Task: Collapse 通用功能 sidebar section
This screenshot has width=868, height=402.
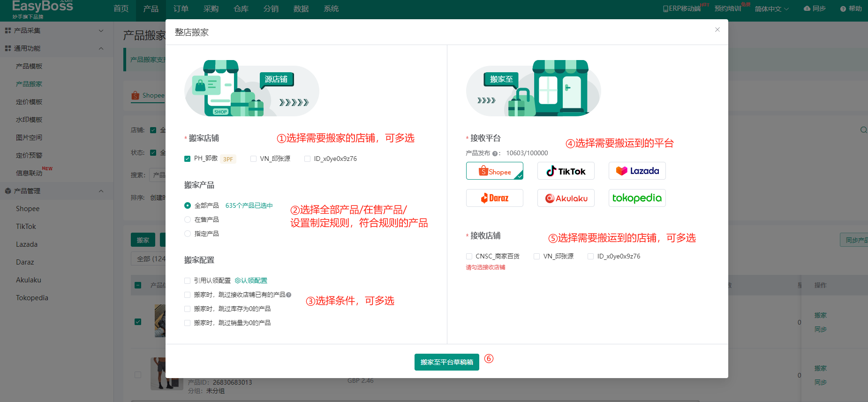Action: [101, 48]
